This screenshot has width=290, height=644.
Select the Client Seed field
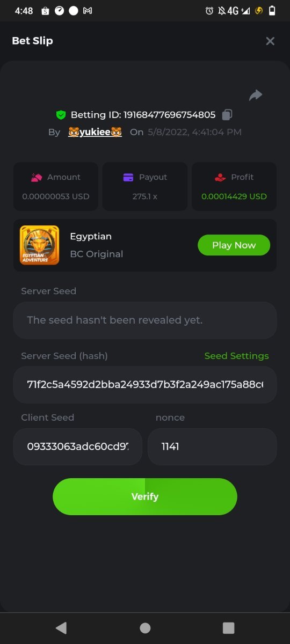coord(78,447)
